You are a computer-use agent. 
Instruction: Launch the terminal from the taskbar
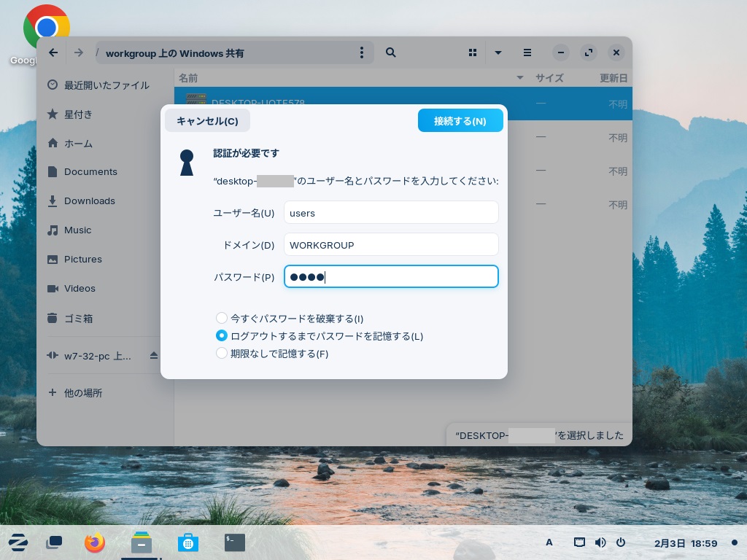point(234,542)
